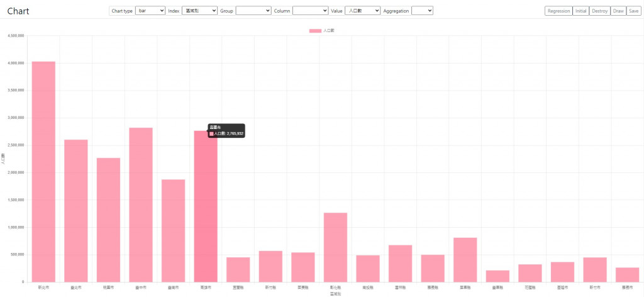Click the Draw button
Screen dimensions: 644x297
click(x=618, y=11)
